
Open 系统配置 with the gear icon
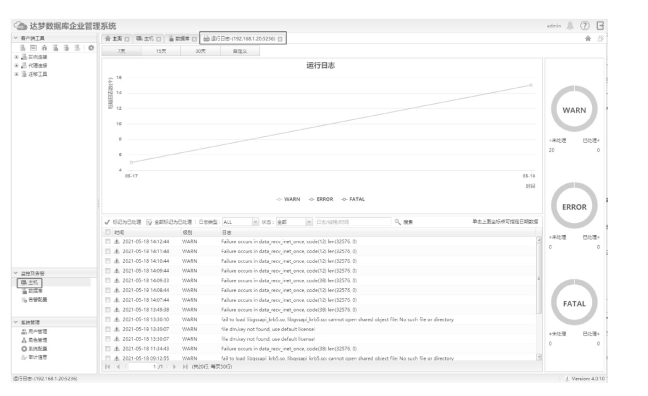[x=34, y=349]
